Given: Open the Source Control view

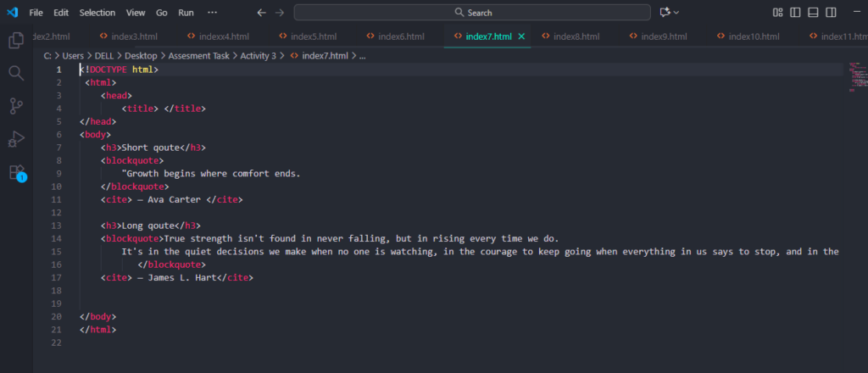Looking at the screenshot, I should [x=15, y=106].
